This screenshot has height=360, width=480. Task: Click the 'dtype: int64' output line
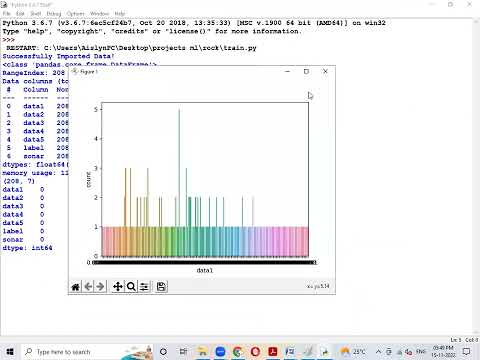pyautogui.click(x=27, y=248)
